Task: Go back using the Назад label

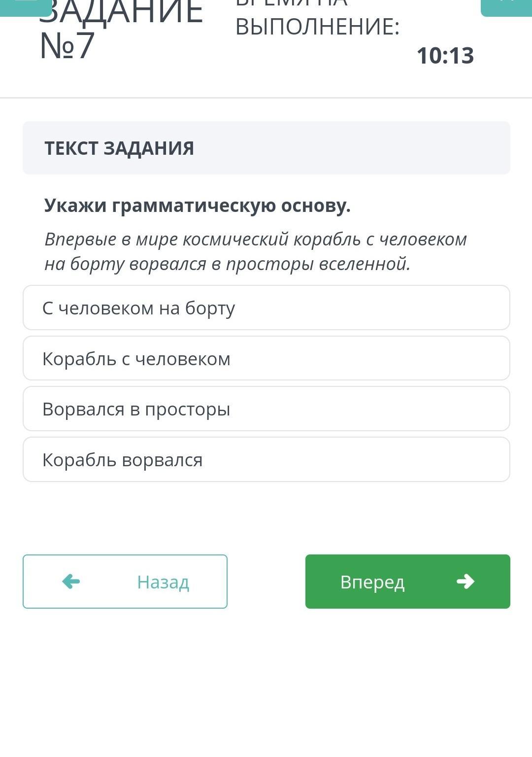Action: click(x=163, y=582)
